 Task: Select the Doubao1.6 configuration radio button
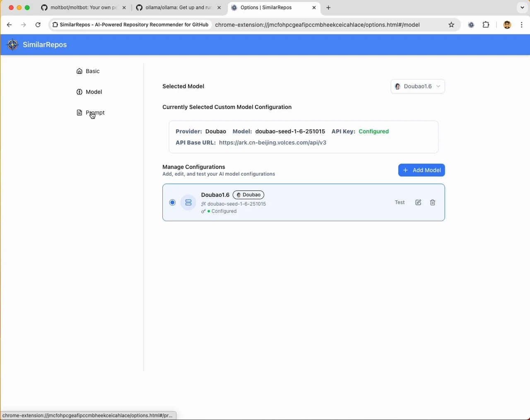click(172, 203)
